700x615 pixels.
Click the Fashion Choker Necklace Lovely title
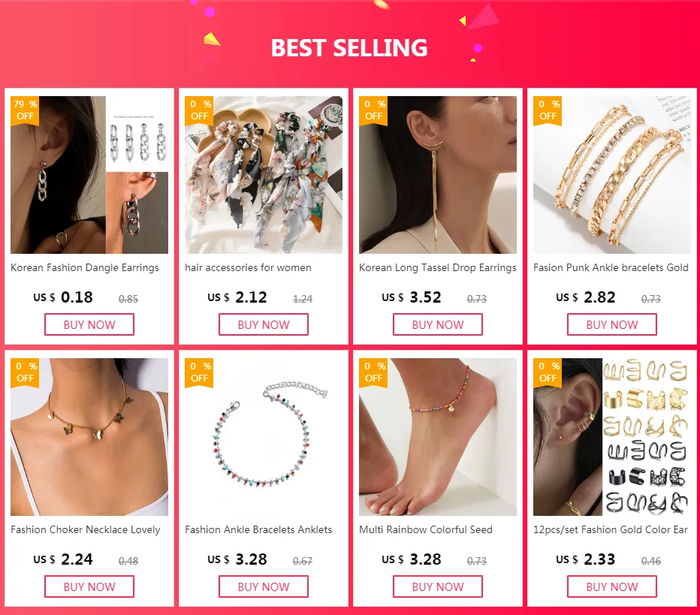click(x=86, y=529)
